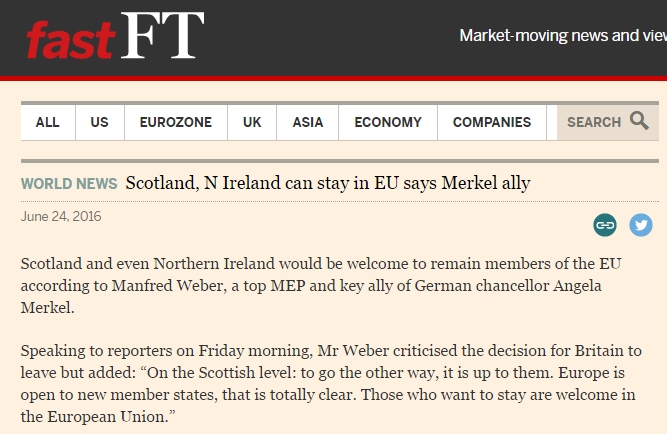667x434 pixels.
Task: Share the article via the Twitter icon
Action: pyautogui.click(x=641, y=225)
